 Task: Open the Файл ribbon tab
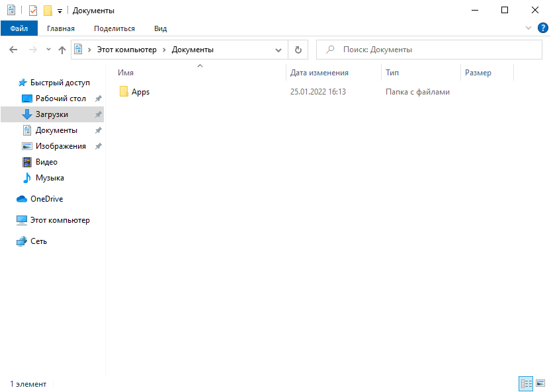coord(19,28)
